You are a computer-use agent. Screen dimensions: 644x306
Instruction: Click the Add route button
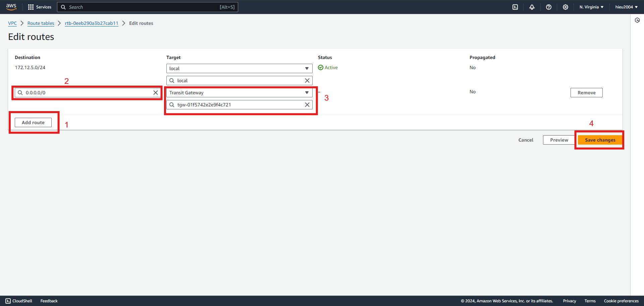[33, 122]
